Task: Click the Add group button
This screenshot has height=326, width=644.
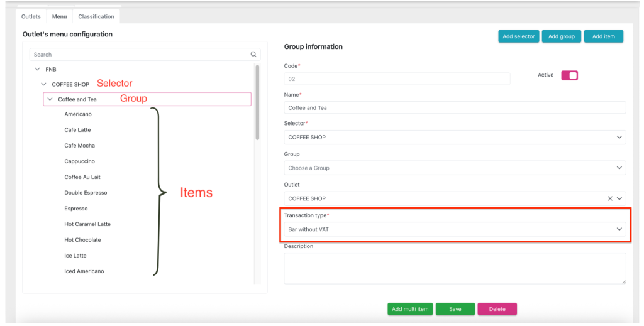Action: 561,36
